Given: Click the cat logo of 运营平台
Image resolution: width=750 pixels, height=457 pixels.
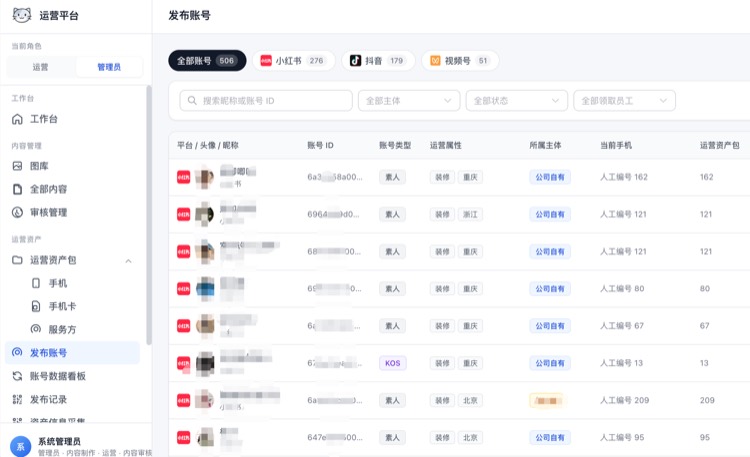Looking at the screenshot, I should pyautogui.click(x=22, y=15).
